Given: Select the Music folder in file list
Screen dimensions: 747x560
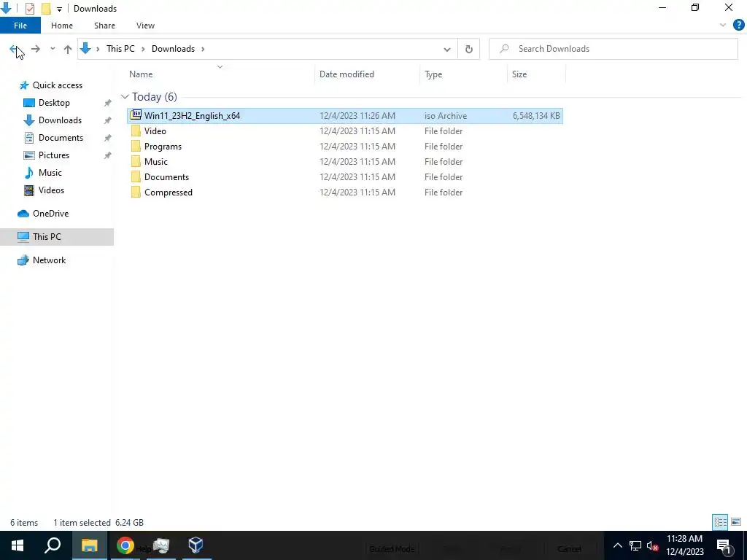Looking at the screenshot, I should pos(156,161).
